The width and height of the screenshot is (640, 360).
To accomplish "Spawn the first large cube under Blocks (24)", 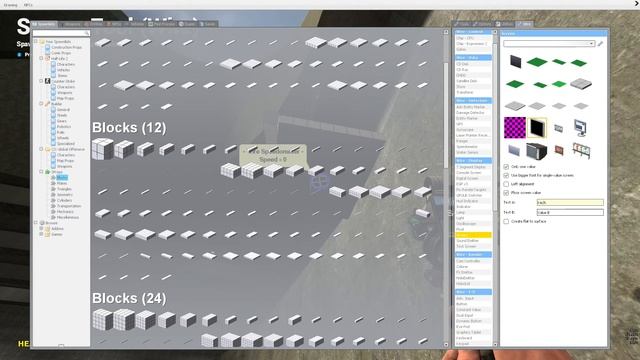I will pos(102,320).
